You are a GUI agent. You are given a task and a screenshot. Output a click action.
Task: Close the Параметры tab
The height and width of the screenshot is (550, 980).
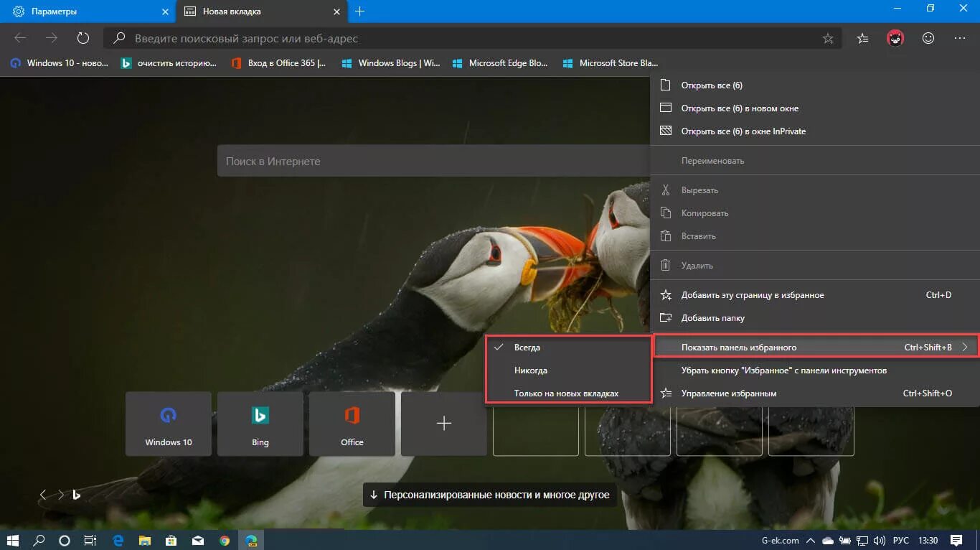[x=166, y=11]
